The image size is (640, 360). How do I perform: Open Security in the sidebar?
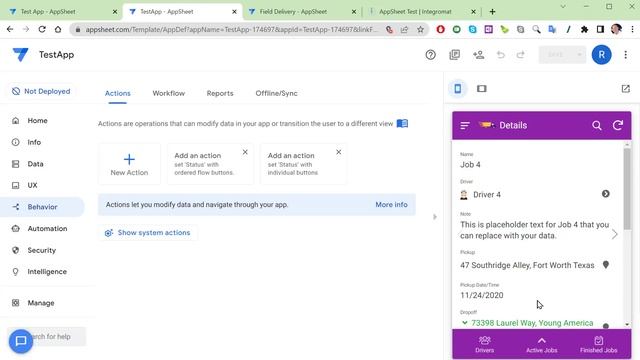(42, 250)
